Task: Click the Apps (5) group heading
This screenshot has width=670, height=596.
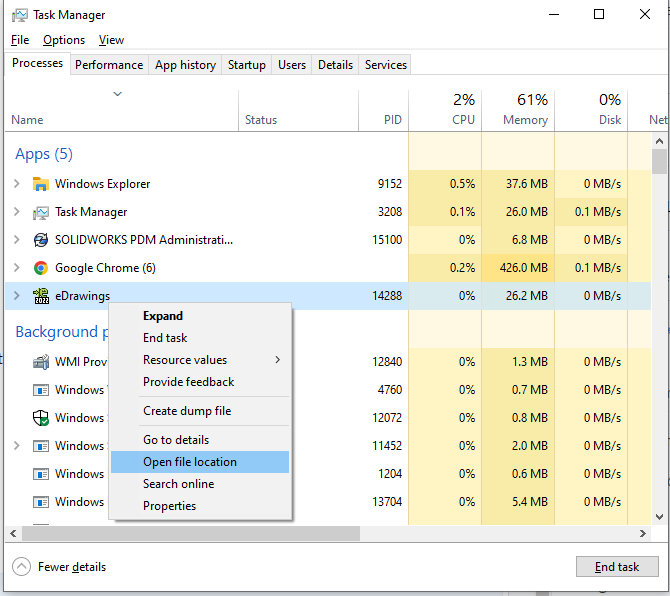Action: (x=44, y=154)
